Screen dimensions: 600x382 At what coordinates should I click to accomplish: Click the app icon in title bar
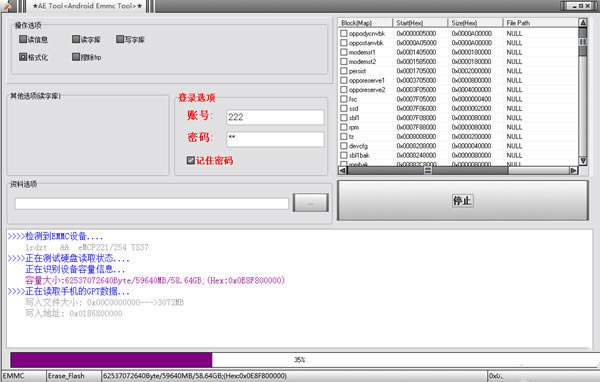click(7, 6)
